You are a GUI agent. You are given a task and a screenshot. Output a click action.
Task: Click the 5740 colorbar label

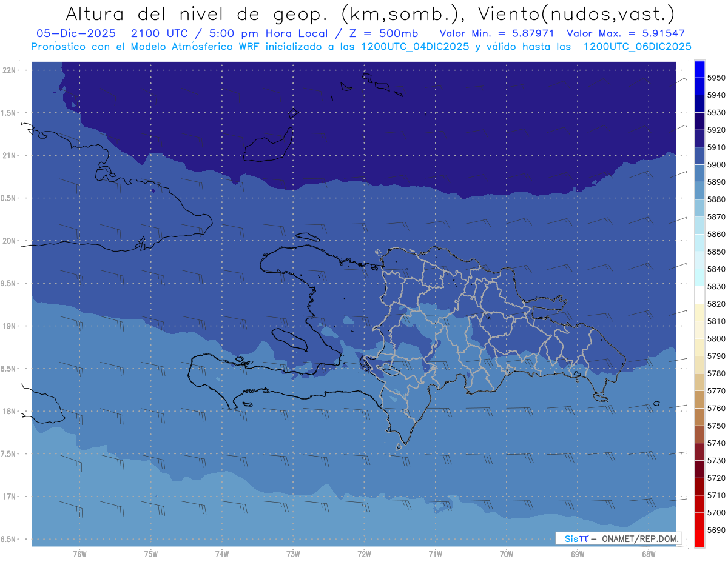point(716,443)
